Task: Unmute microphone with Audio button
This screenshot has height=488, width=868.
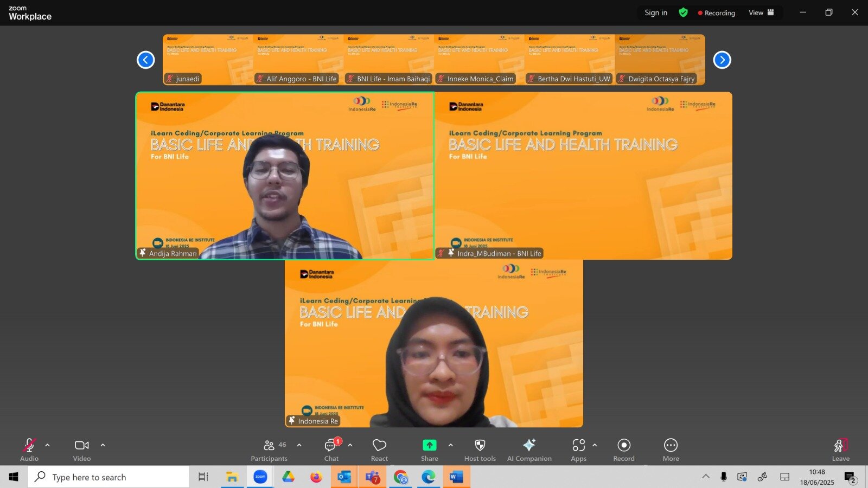Action: (x=29, y=450)
